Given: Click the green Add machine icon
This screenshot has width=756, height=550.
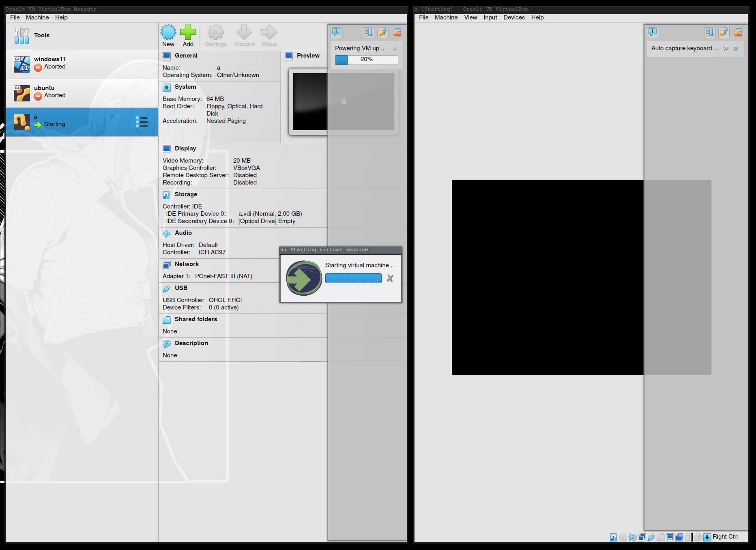Looking at the screenshot, I should tap(188, 35).
